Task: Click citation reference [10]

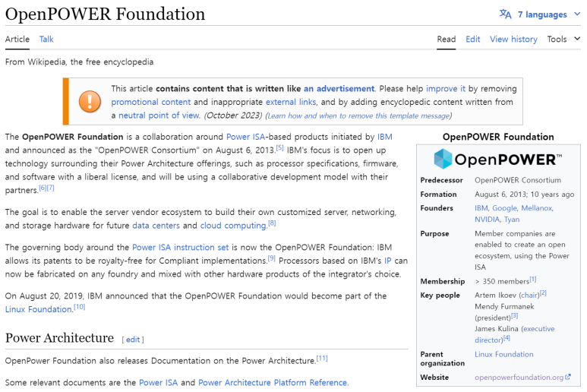Action: coord(80,307)
